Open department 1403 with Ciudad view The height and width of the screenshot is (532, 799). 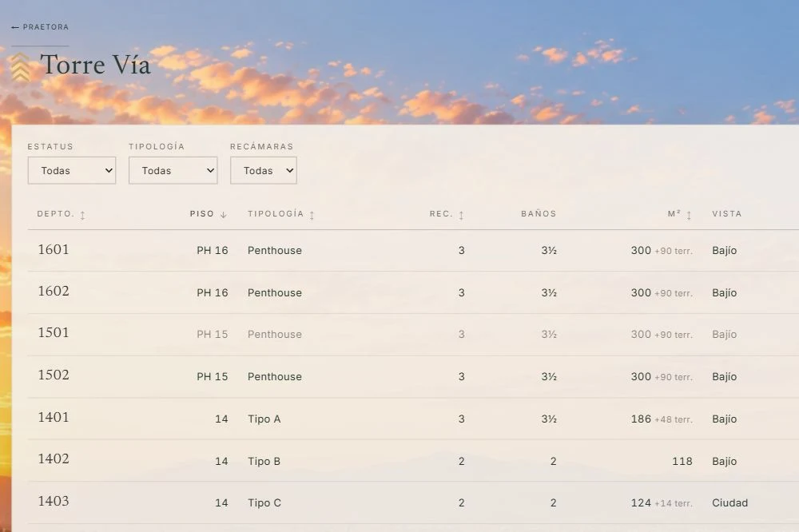(413, 502)
